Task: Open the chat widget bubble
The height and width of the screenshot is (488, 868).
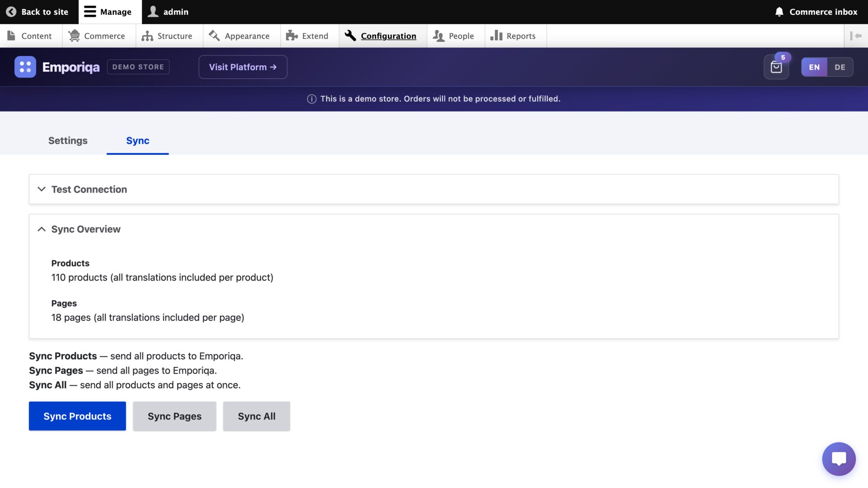Action: click(839, 459)
